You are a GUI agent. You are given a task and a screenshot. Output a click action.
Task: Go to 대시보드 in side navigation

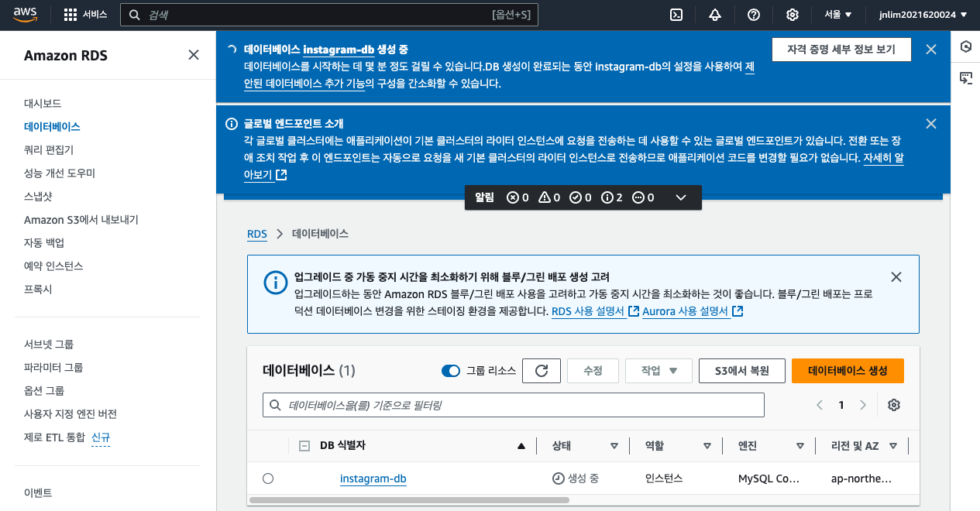43,103
